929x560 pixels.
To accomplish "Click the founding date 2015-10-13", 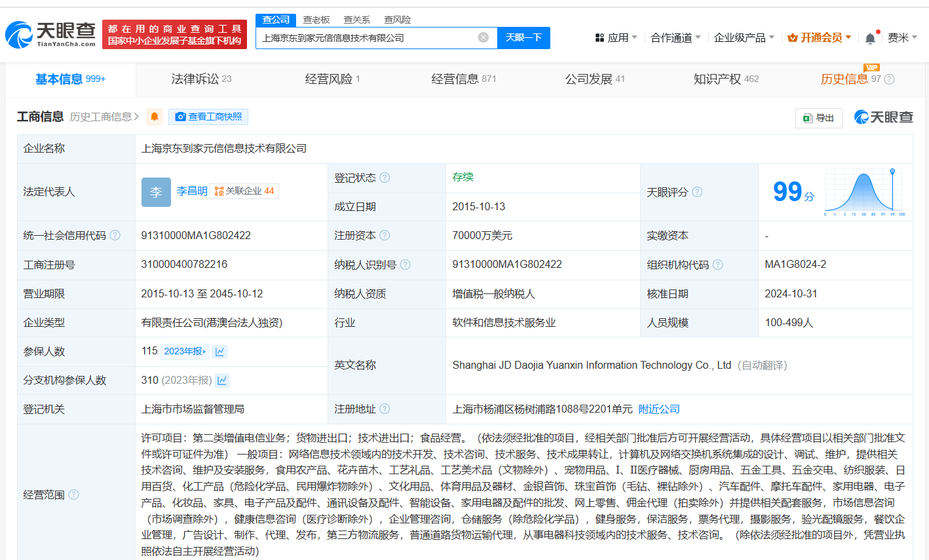I will tap(479, 206).
